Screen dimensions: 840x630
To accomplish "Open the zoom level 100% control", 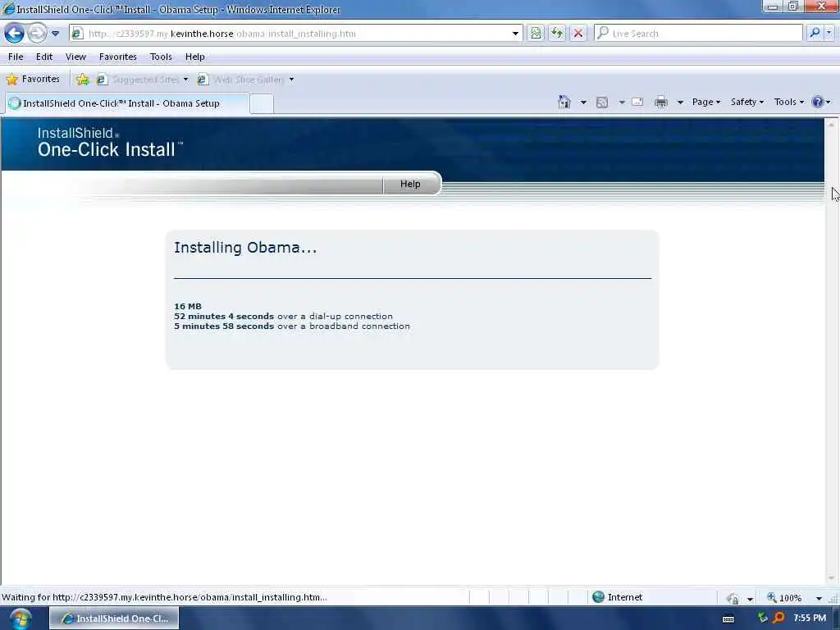I will pyautogui.click(x=785, y=598).
